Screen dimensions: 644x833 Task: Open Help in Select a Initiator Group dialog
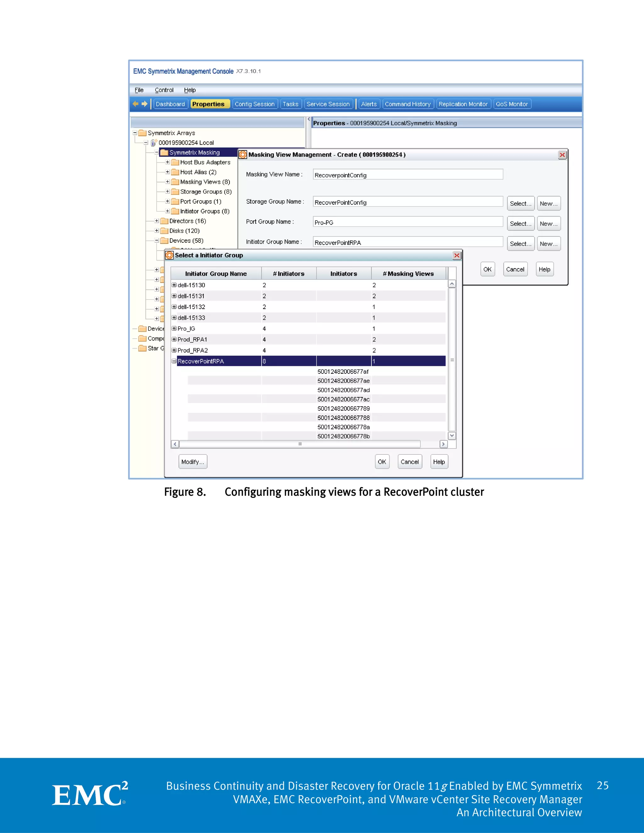pyautogui.click(x=439, y=461)
